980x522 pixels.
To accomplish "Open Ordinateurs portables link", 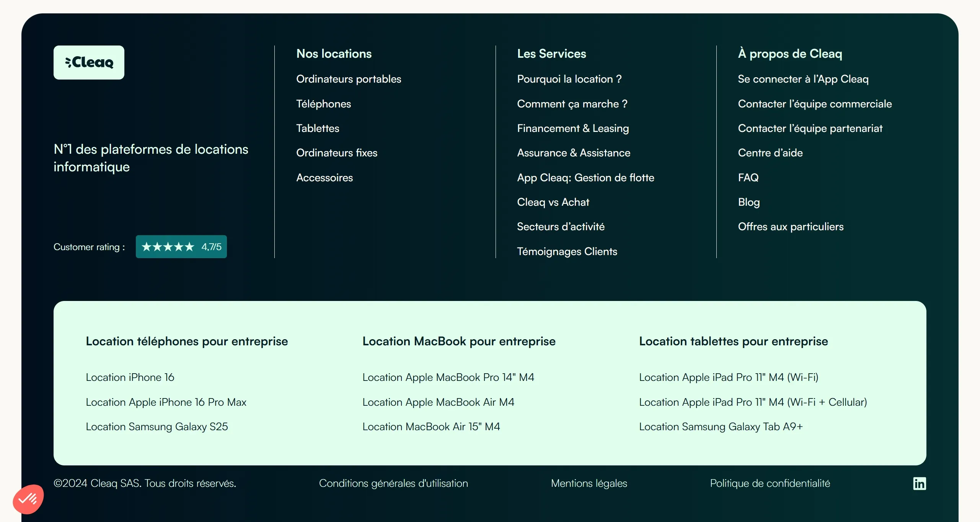I will click(348, 79).
